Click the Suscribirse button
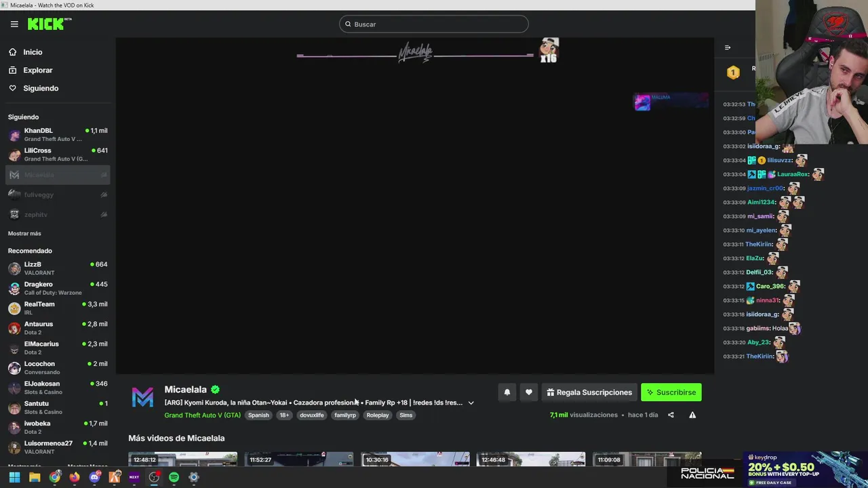Screen dimensions: 868x488 [671, 392]
